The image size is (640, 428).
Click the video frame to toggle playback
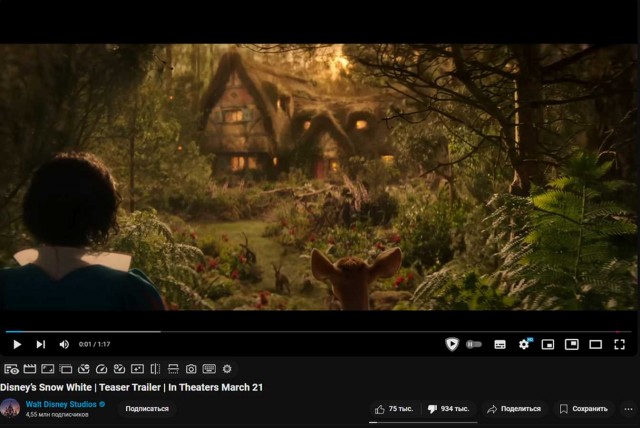pos(318,177)
